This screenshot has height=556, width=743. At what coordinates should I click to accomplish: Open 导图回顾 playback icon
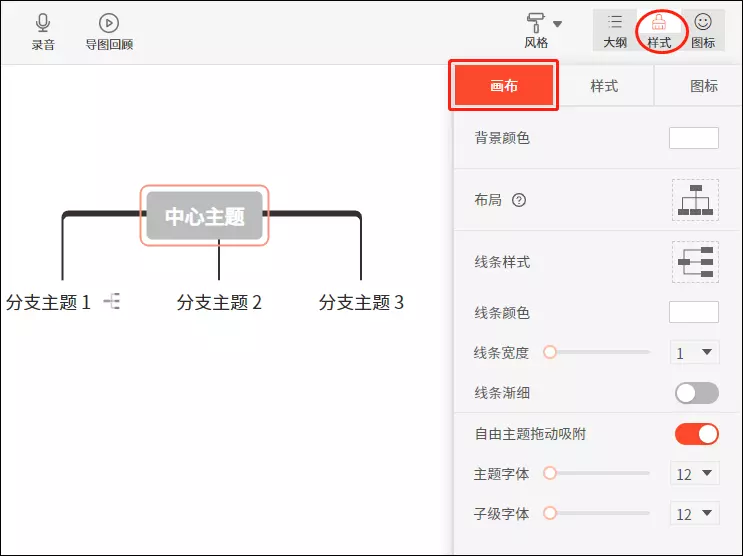[x=109, y=23]
